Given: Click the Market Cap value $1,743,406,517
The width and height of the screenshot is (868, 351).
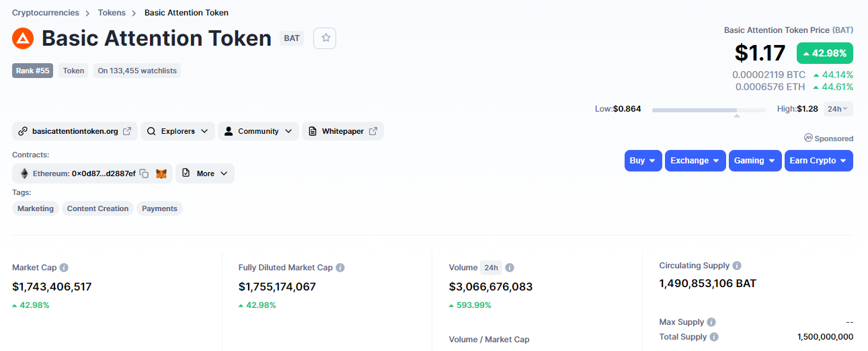Looking at the screenshot, I should click(x=52, y=286).
